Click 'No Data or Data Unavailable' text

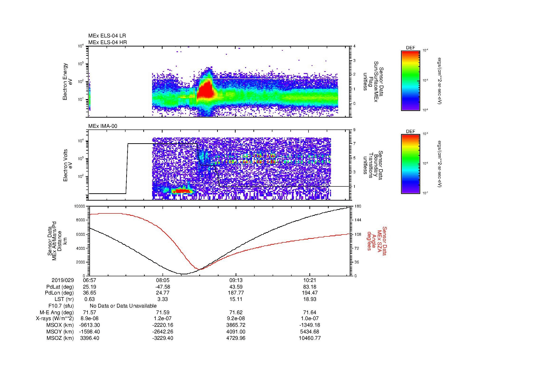(x=123, y=306)
